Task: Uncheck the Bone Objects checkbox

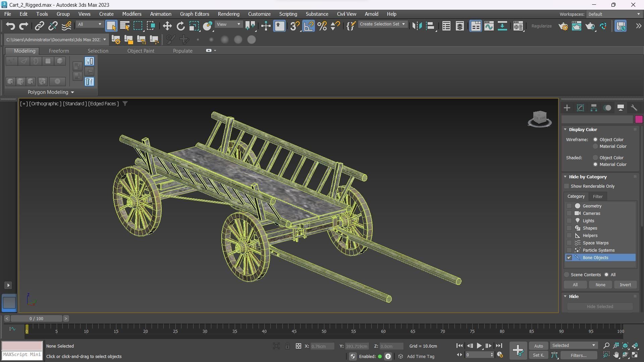Action: pyautogui.click(x=569, y=258)
